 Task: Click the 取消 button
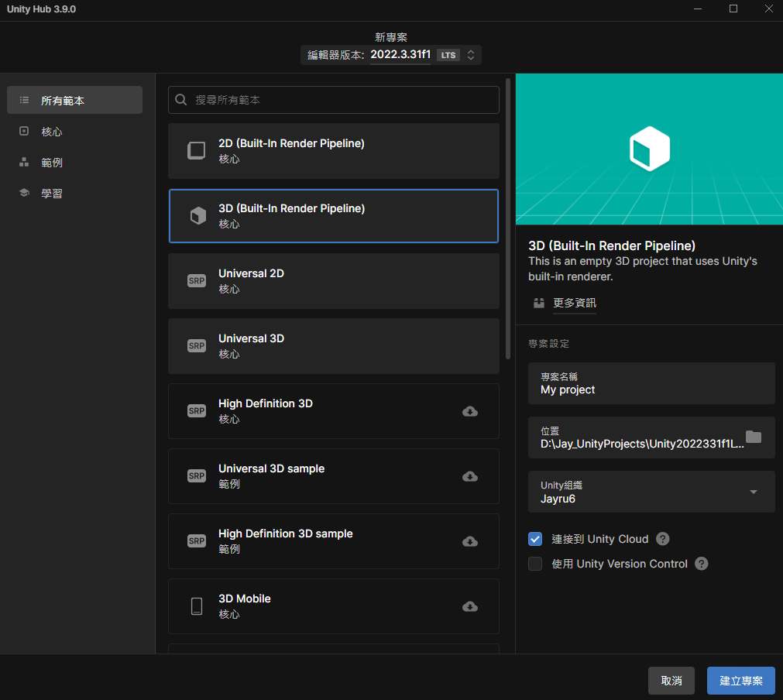click(x=671, y=681)
